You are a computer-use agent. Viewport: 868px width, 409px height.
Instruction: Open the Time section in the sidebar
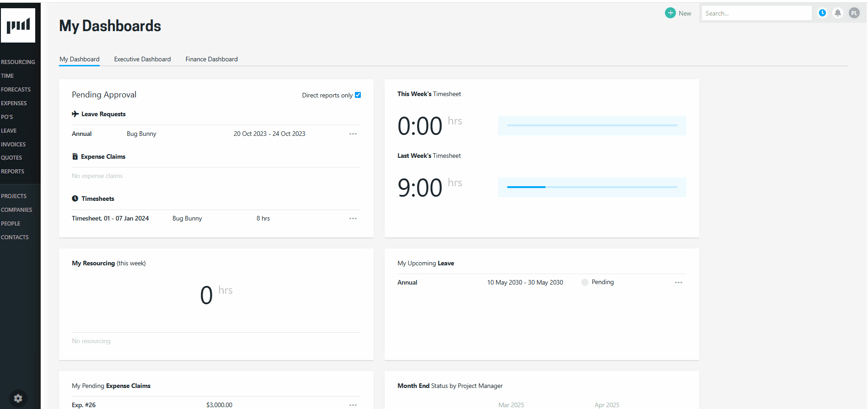point(7,75)
